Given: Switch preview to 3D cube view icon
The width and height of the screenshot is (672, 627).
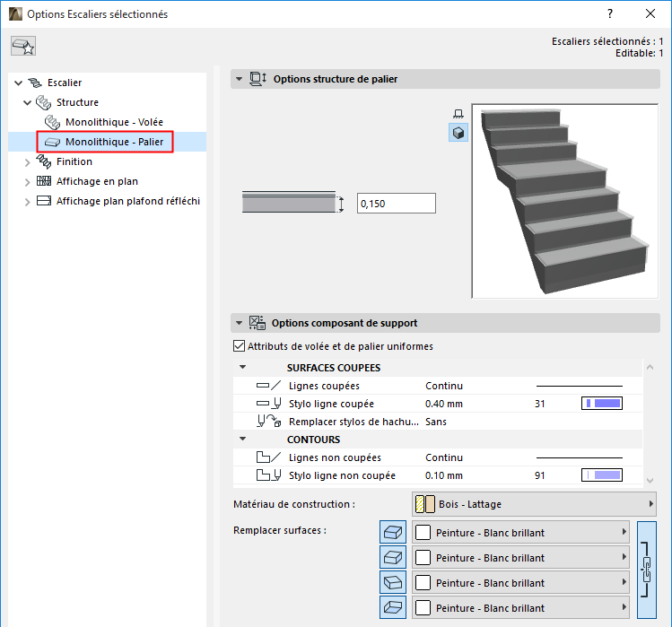Looking at the screenshot, I should pos(458,133).
